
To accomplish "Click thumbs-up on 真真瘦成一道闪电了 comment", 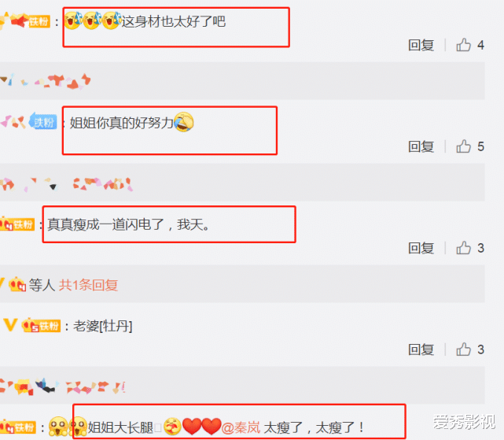I will 463,248.
